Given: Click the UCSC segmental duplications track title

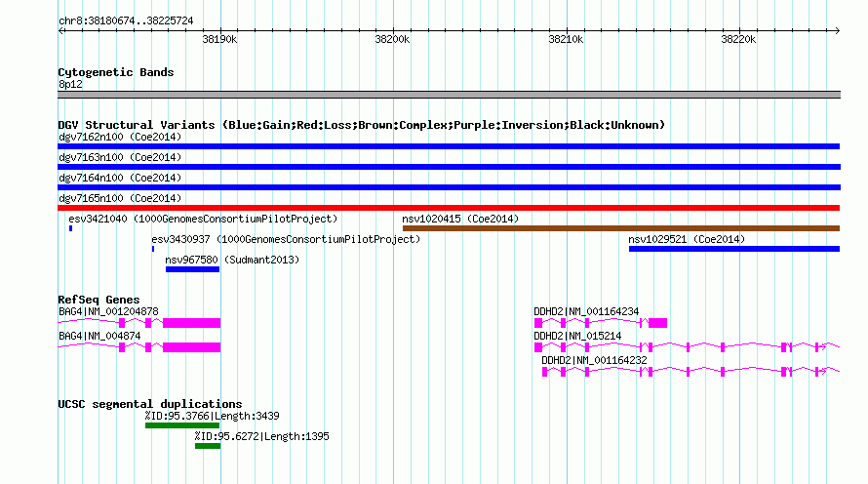Looking at the screenshot, I should tap(150, 404).
